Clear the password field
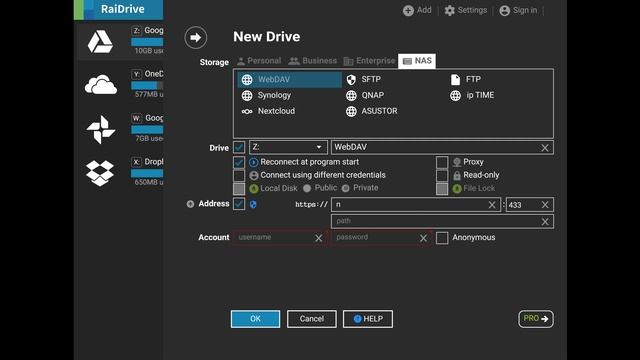This screenshot has height=360, width=640. click(x=423, y=238)
